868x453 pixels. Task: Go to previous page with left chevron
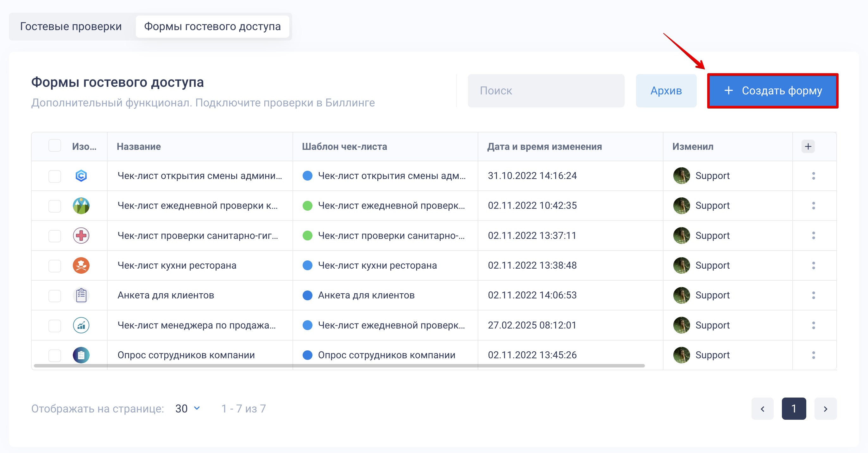[762, 409]
